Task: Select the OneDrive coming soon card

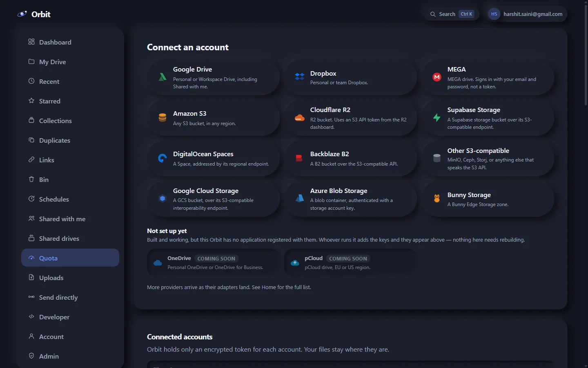Action: [214, 263]
